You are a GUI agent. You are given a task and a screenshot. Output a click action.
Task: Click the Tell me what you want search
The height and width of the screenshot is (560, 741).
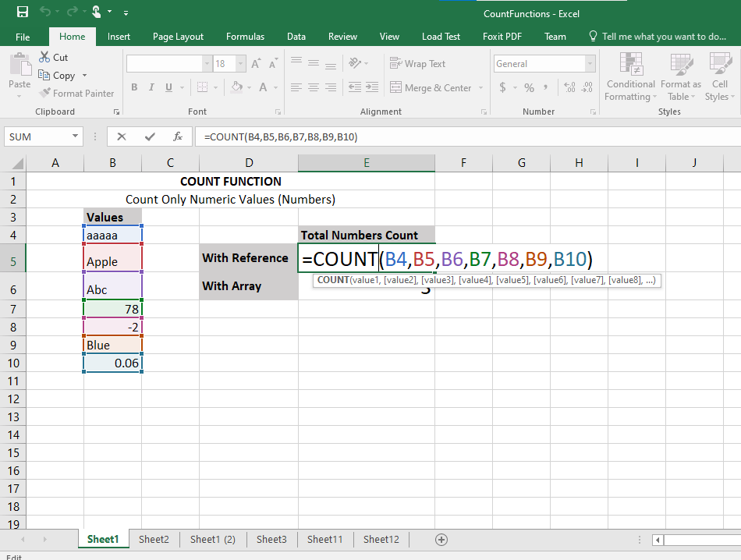pyautogui.click(x=658, y=37)
